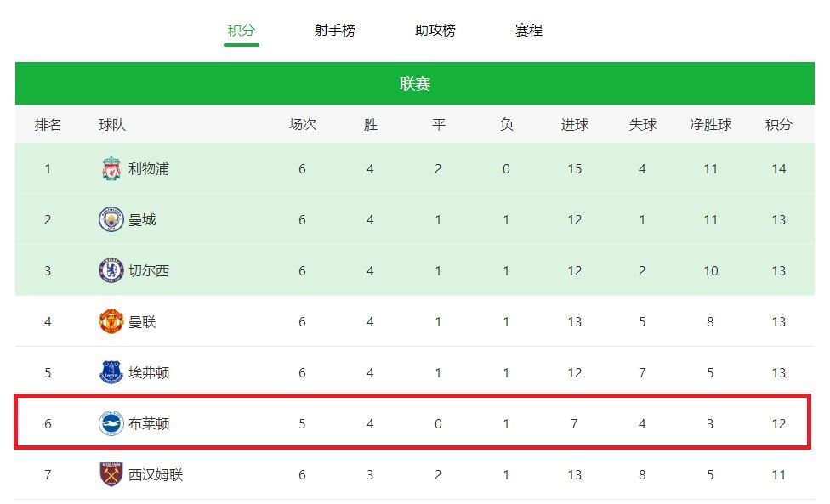Click the 排名 column header

point(48,125)
